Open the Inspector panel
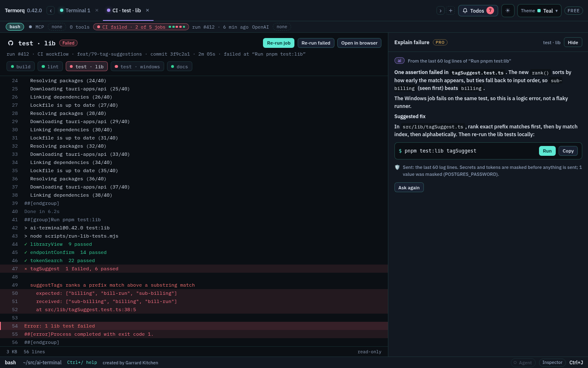 click(552, 363)
